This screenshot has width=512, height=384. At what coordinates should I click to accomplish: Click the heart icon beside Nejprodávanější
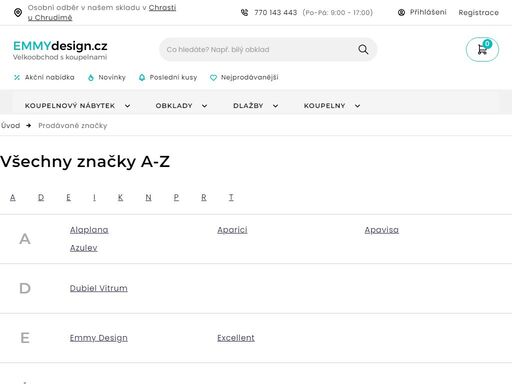point(213,78)
